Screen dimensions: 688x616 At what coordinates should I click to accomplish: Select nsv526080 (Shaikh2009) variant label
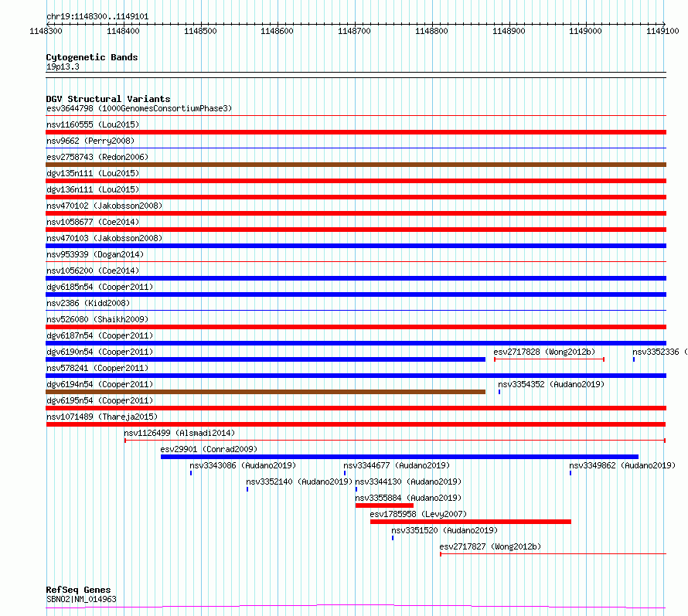point(97,319)
